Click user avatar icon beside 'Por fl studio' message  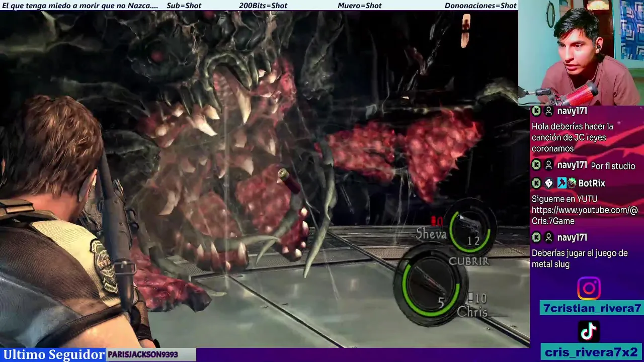(549, 165)
